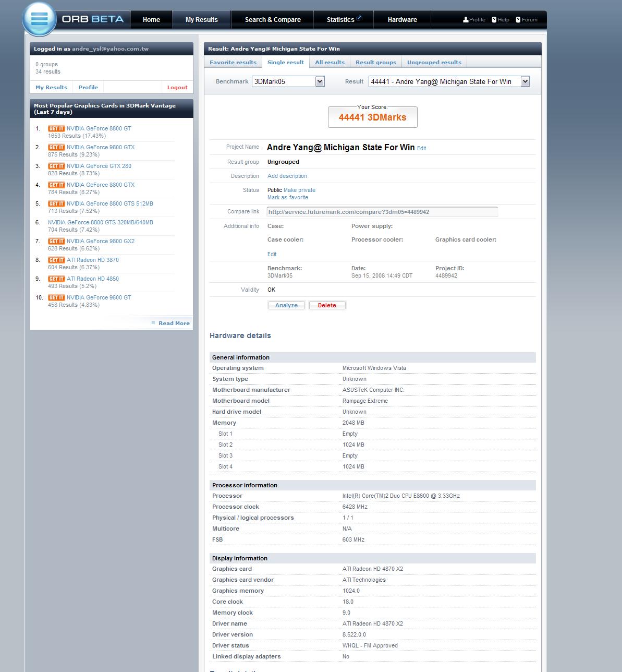This screenshot has height=672, width=622.
Task: Click the Analyze button
Action: pyautogui.click(x=287, y=305)
